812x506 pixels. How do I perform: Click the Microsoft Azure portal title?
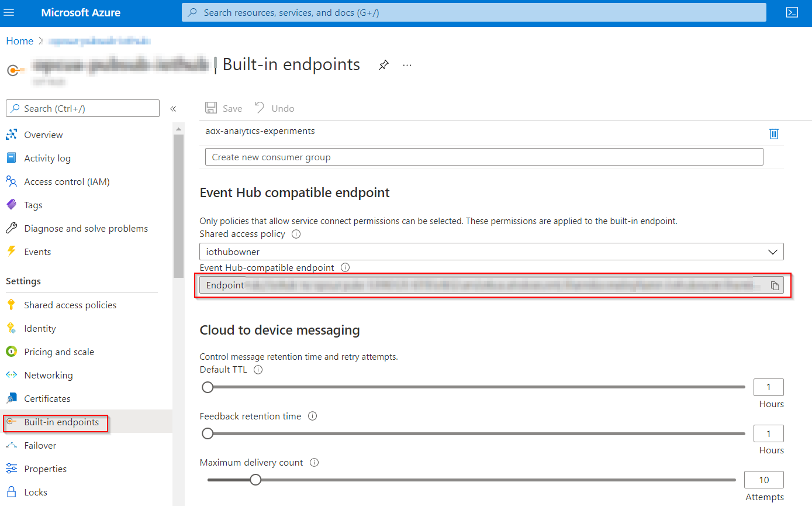coord(81,12)
